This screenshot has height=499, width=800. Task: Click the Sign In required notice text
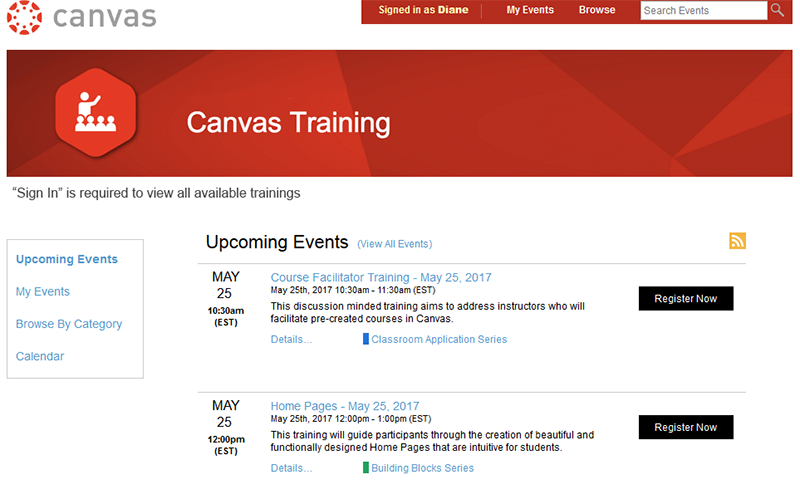click(x=156, y=193)
